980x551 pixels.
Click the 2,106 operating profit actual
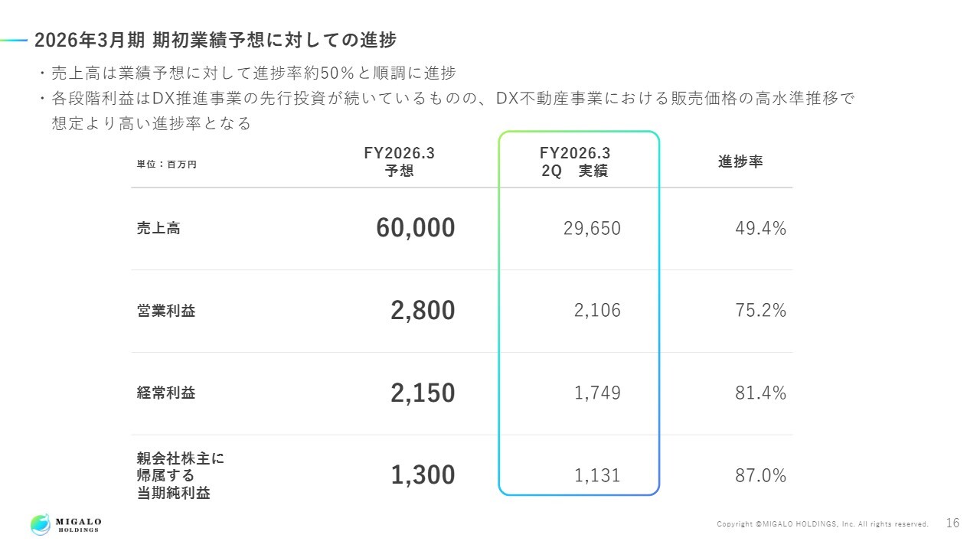597,311
